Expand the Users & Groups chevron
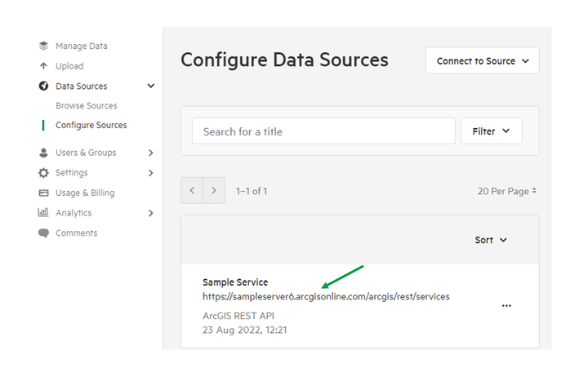The width and height of the screenshot is (588, 377). pyautogui.click(x=151, y=153)
